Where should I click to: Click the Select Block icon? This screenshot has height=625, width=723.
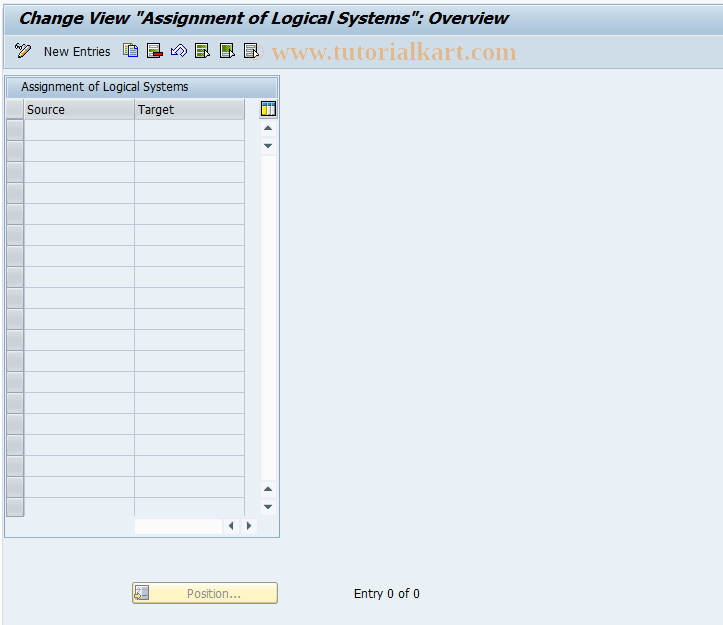tap(227, 50)
